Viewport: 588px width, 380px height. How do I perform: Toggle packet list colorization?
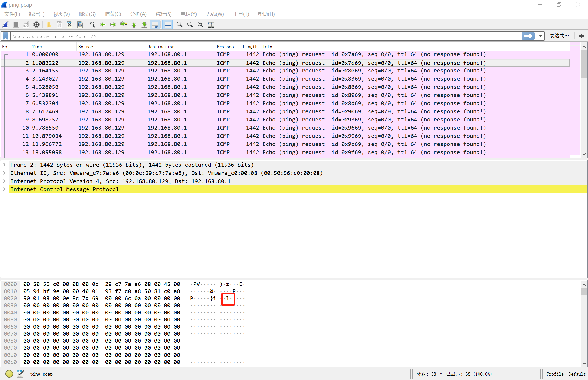pos(167,25)
